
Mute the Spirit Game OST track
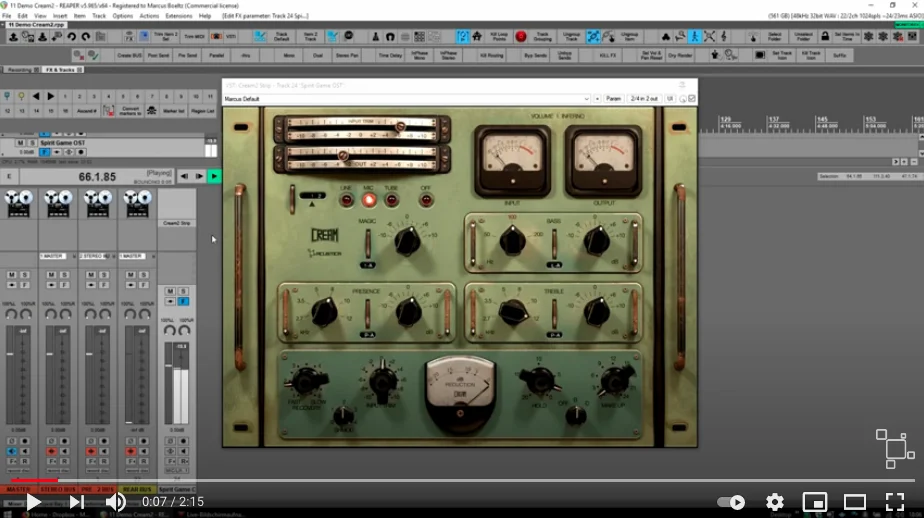[x=21, y=143]
